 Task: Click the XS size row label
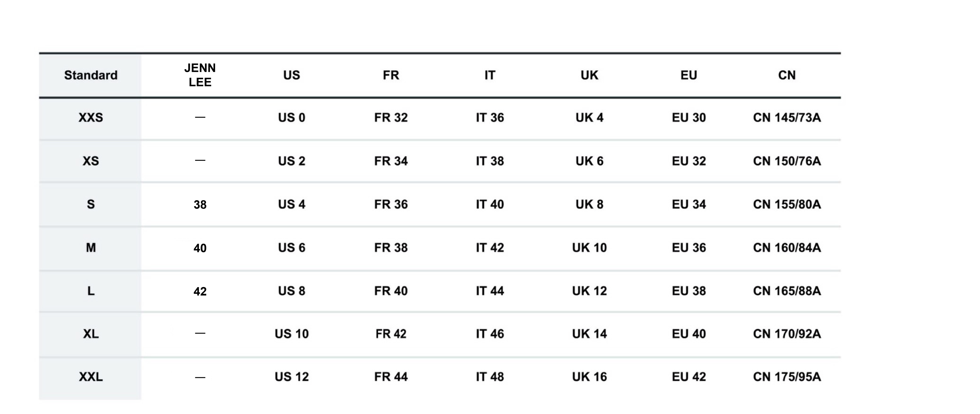pyautogui.click(x=91, y=161)
